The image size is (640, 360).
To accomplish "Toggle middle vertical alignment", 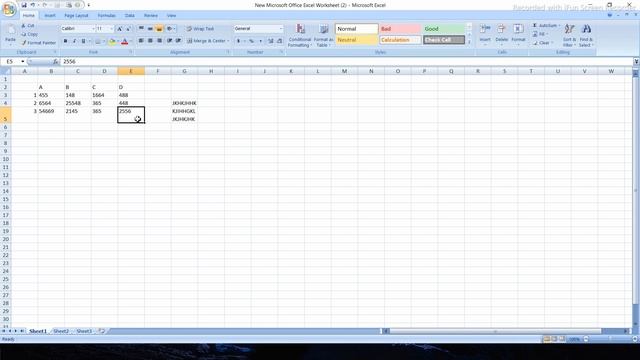I will click(150, 29).
